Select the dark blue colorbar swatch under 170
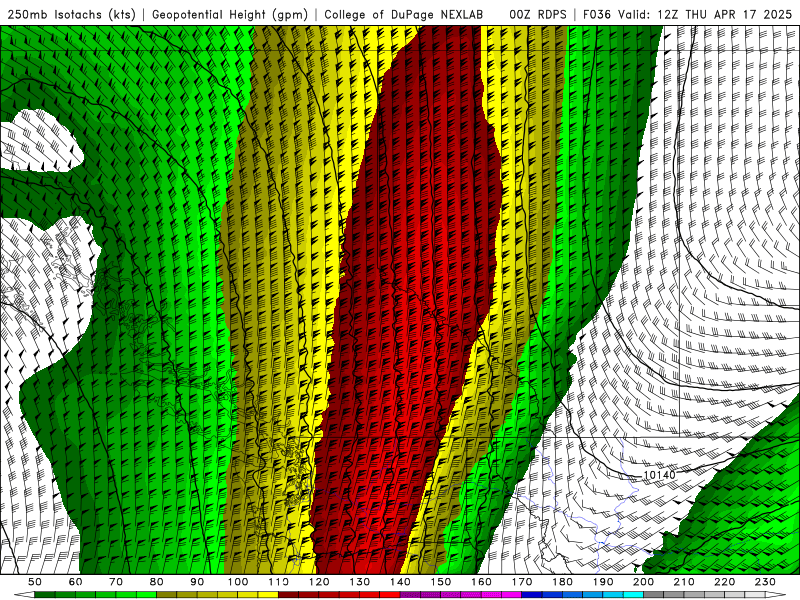Viewport: 800px width, 600px height. 532,595
